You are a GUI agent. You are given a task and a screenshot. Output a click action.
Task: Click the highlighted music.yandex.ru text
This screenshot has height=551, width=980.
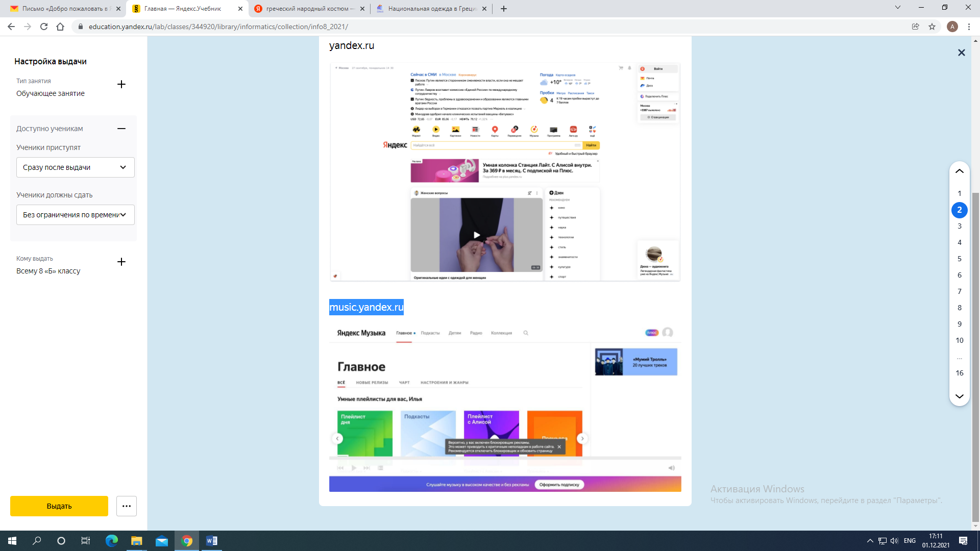366,307
